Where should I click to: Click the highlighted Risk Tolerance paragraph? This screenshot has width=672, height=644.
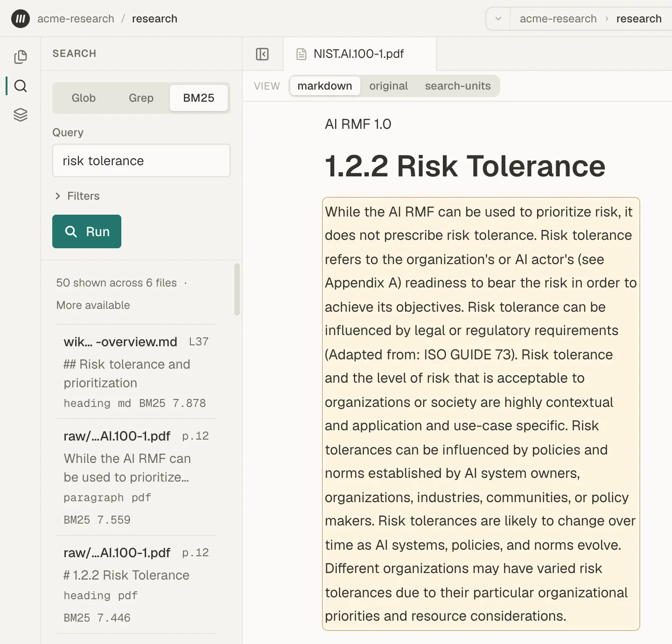click(481, 414)
